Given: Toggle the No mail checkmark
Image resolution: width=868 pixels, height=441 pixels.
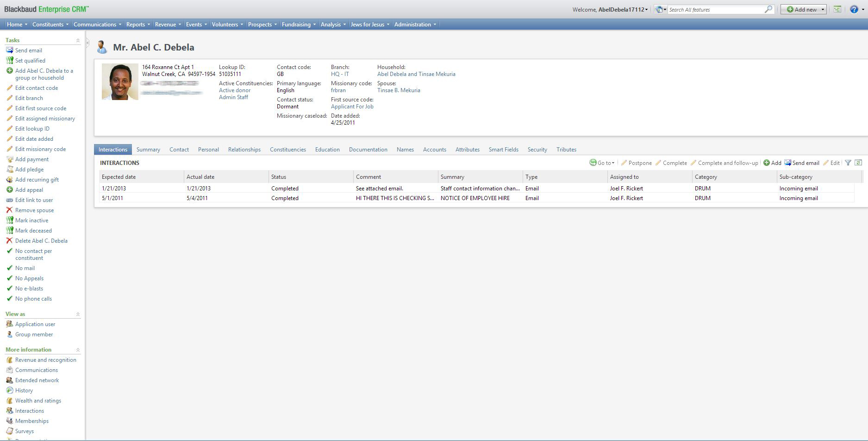Looking at the screenshot, I should click(x=9, y=268).
